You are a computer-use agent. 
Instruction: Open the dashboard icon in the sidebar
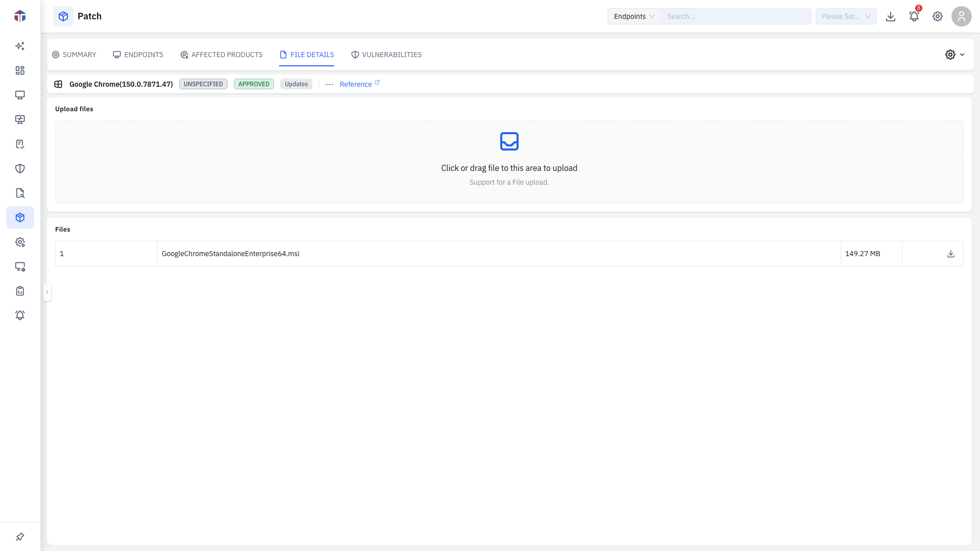point(20,70)
